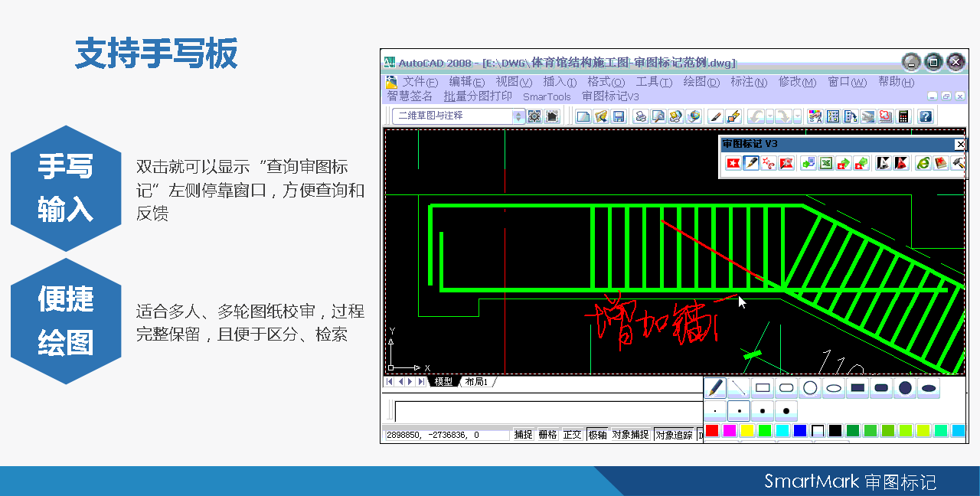Open the 视图(V) menu
This screenshot has height=496, width=980.
click(513, 82)
